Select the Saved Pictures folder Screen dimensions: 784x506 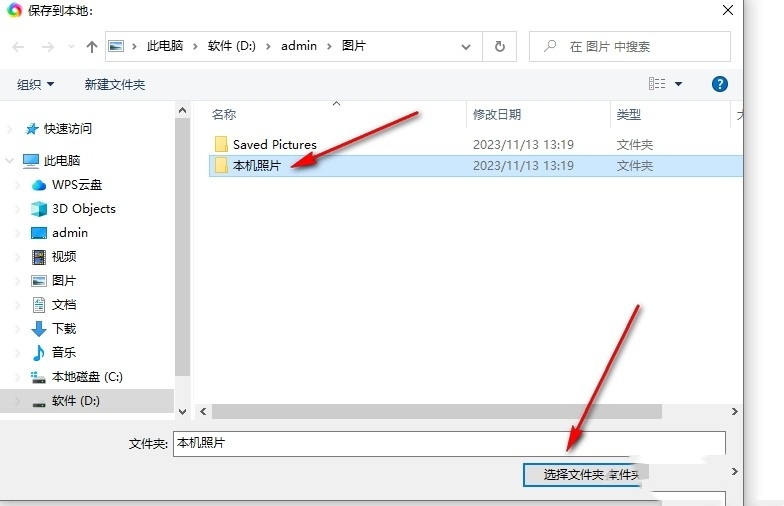coord(274,144)
